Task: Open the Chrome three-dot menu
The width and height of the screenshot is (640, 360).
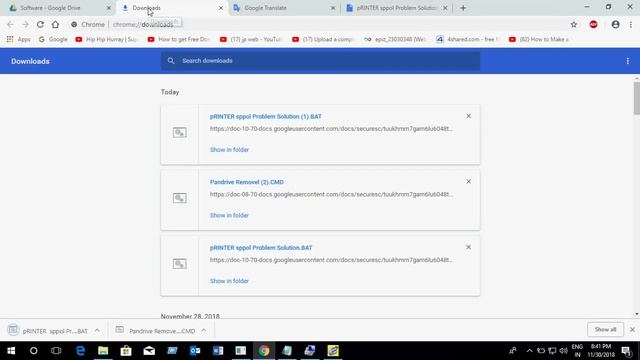Action: click(x=631, y=24)
